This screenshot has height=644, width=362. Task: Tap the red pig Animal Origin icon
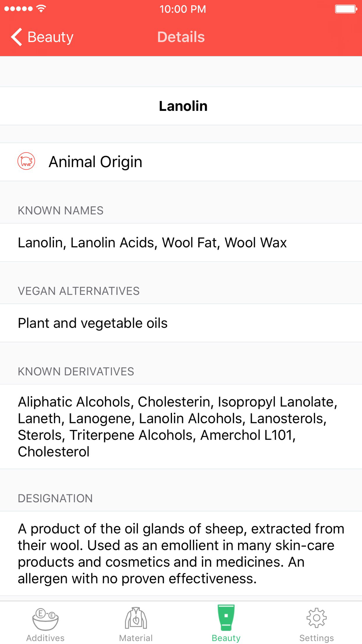[x=26, y=162]
